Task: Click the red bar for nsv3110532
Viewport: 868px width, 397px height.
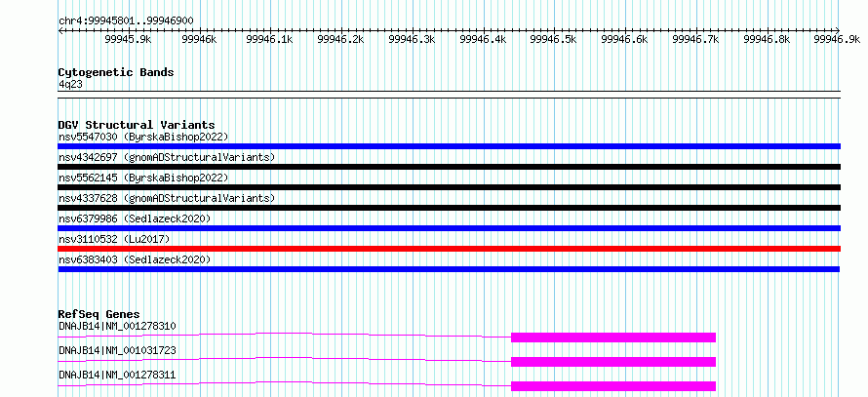Action: (x=449, y=249)
